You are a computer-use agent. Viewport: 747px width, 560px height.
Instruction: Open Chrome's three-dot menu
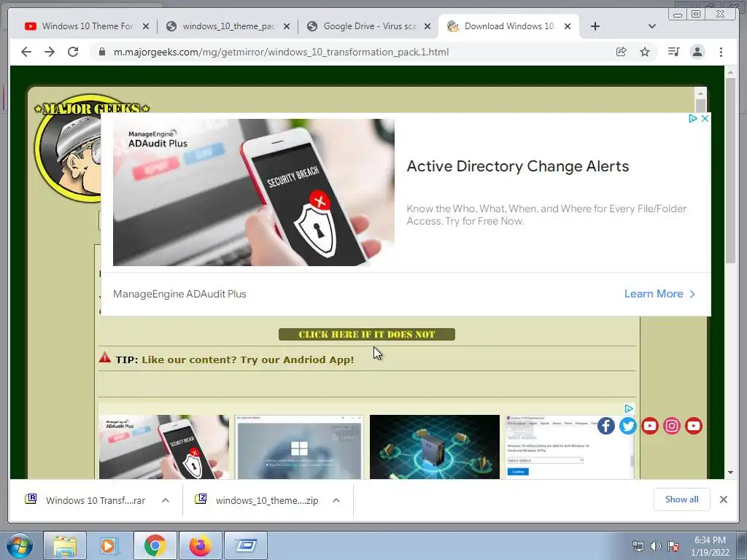click(x=721, y=52)
